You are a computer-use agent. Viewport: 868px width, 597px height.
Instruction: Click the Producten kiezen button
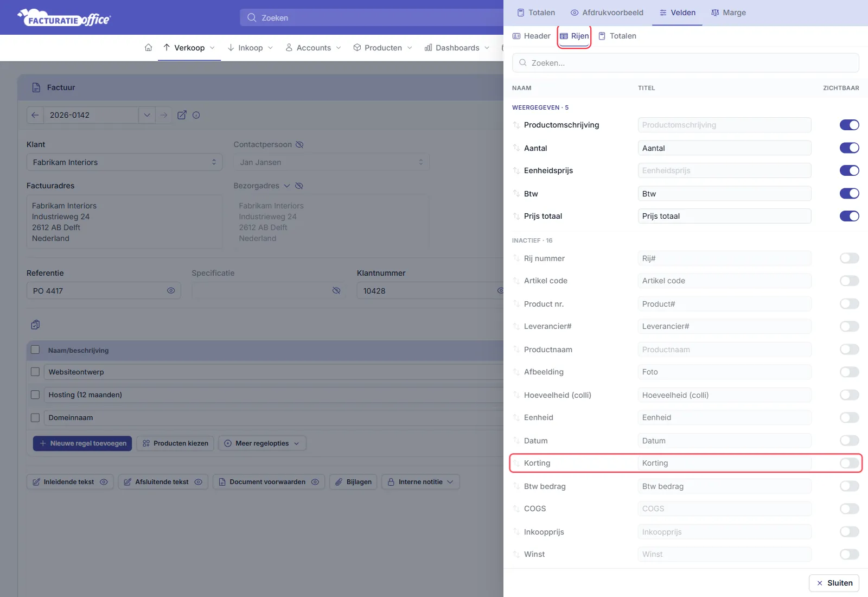point(176,443)
